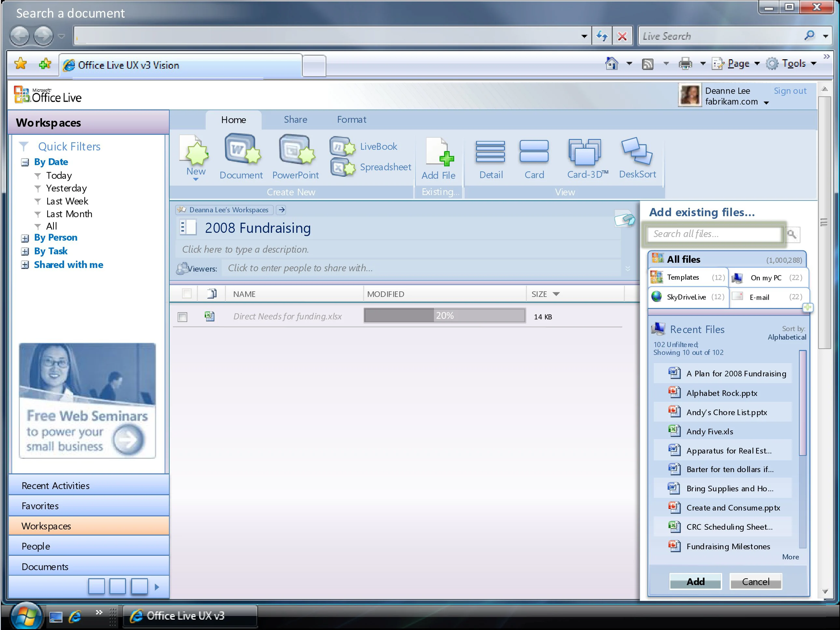The width and height of the screenshot is (840, 630).
Task: Expand the By Person filter group
Action: [25, 238]
